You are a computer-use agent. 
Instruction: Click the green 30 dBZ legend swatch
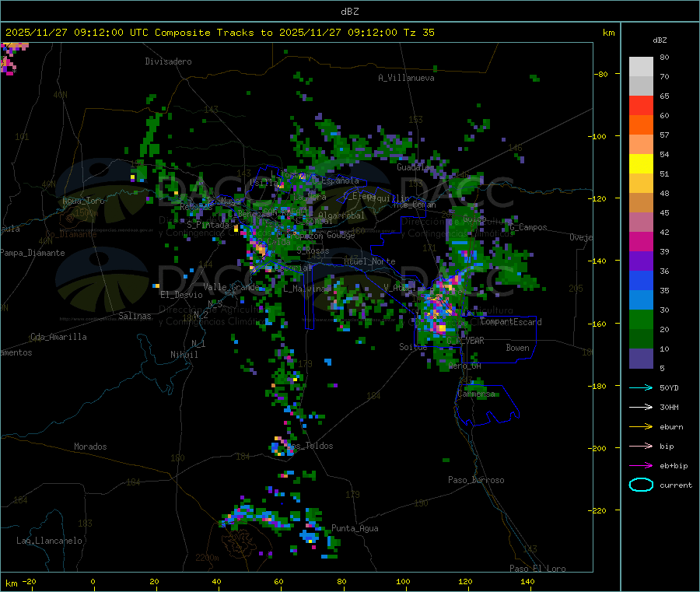[641, 319]
